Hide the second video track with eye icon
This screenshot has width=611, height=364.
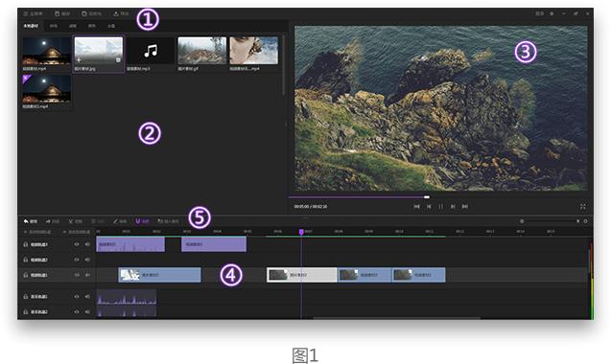[77, 260]
